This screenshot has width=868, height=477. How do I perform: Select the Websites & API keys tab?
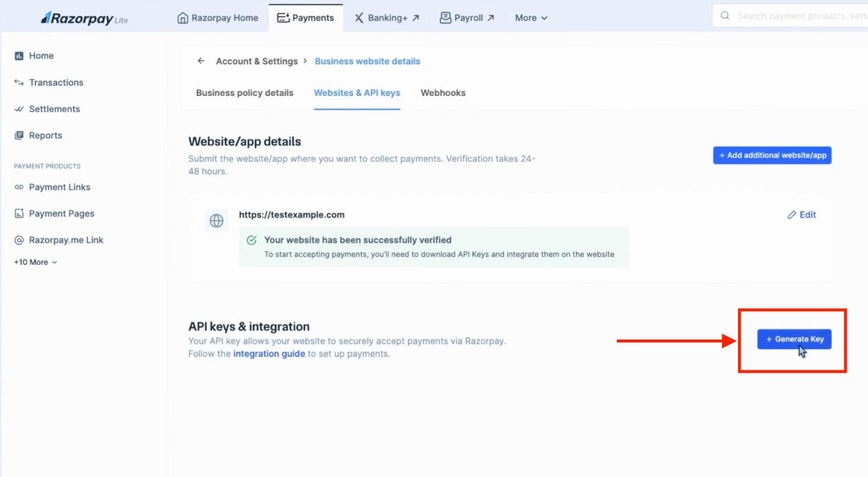[357, 93]
